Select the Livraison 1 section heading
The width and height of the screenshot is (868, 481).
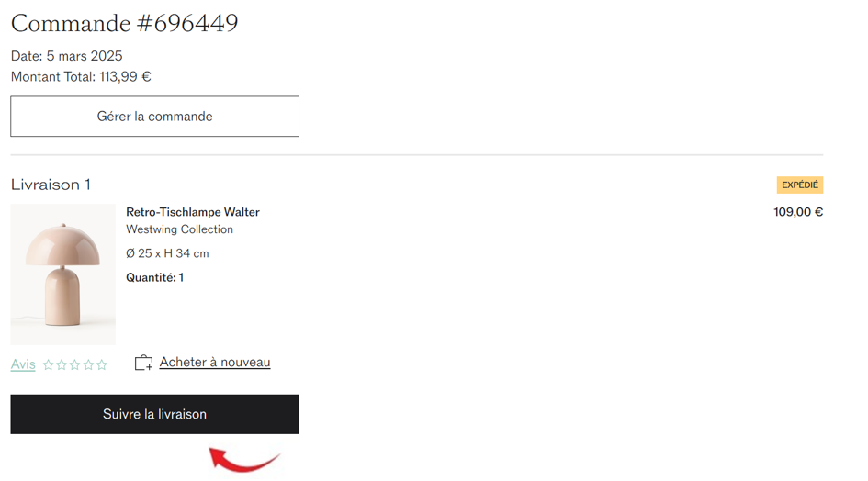click(x=51, y=185)
